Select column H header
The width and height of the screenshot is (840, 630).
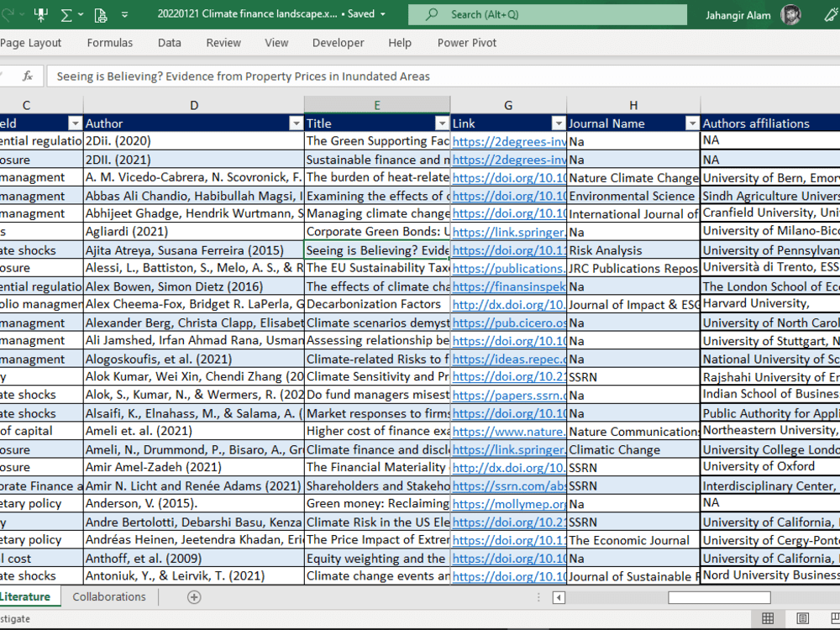633,106
